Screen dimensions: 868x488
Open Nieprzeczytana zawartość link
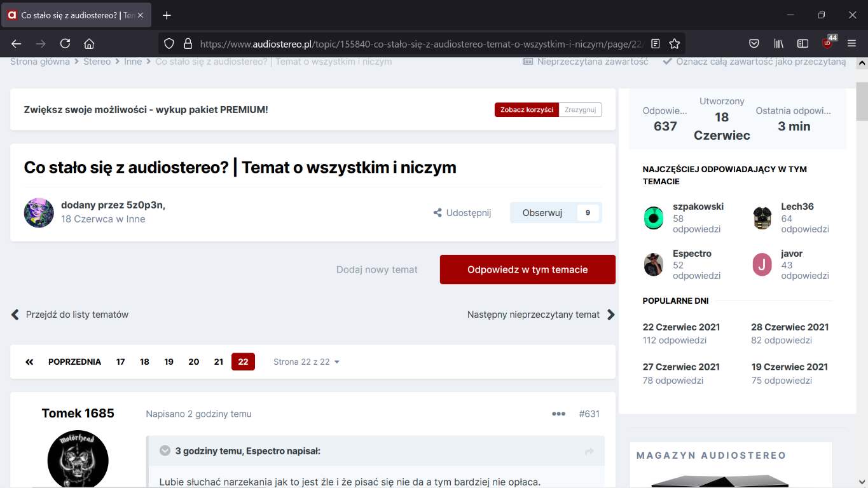(x=586, y=62)
